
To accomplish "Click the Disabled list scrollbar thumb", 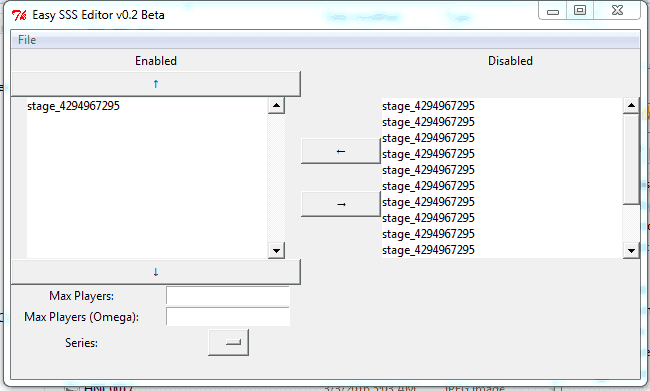I will point(631,159).
